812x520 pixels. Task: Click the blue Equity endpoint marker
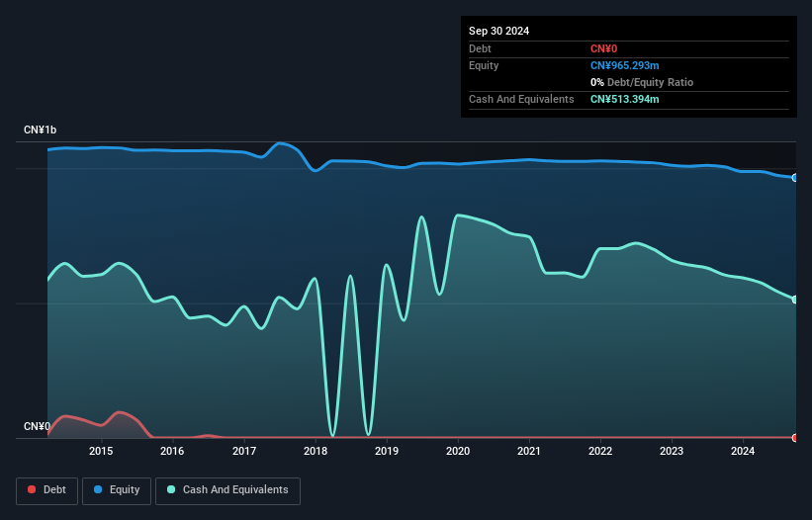pyautogui.click(x=795, y=178)
